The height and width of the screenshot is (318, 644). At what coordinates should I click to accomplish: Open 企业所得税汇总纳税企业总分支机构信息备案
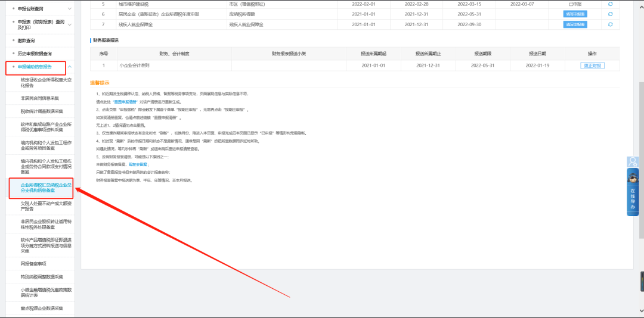(46, 188)
